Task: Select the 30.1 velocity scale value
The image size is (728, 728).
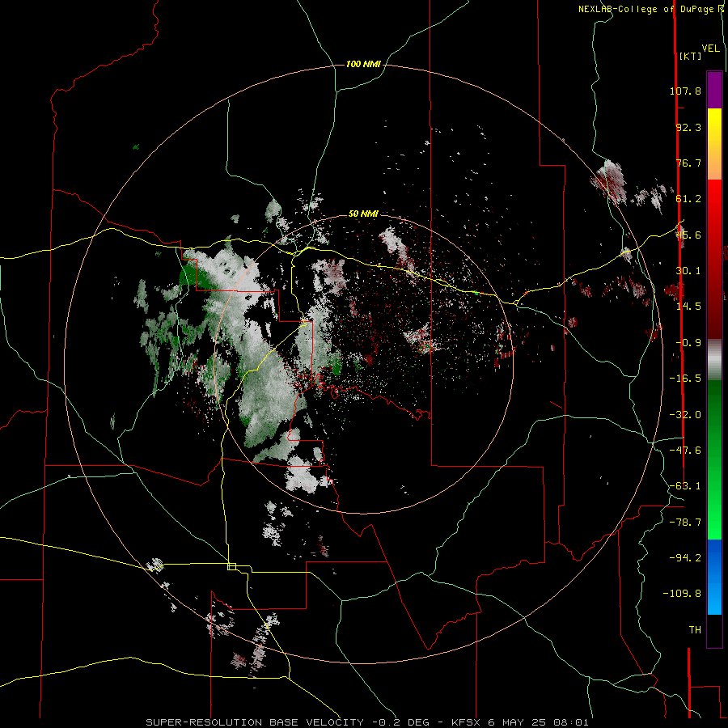Action: [x=688, y=271]
